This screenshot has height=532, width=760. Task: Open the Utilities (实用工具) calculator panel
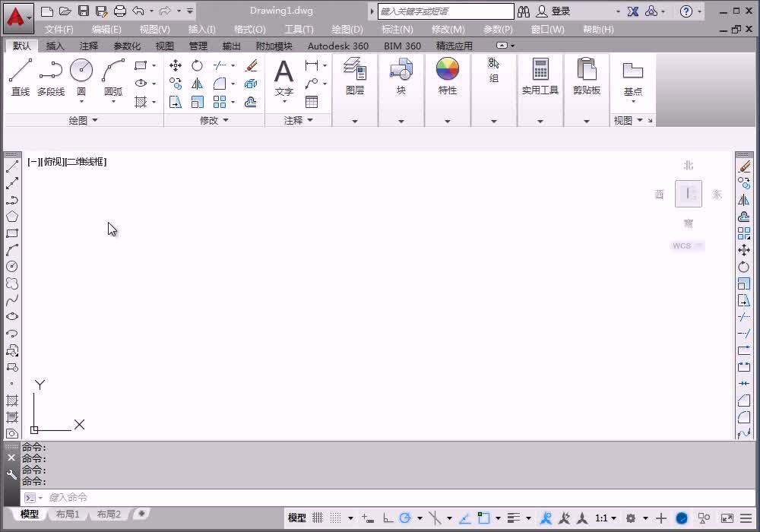540,76
